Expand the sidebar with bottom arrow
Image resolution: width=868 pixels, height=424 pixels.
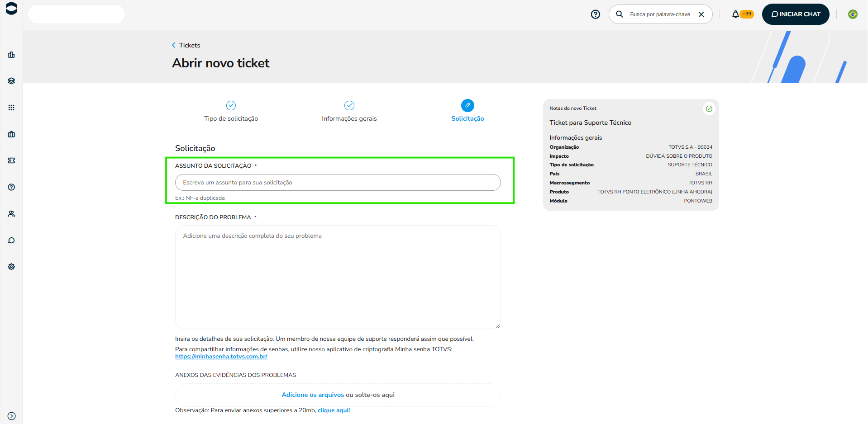12,416
